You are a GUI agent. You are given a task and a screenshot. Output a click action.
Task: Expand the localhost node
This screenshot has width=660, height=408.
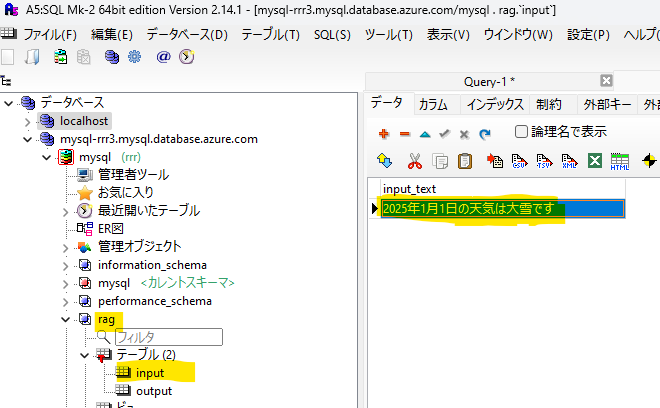tap(27, 122)
